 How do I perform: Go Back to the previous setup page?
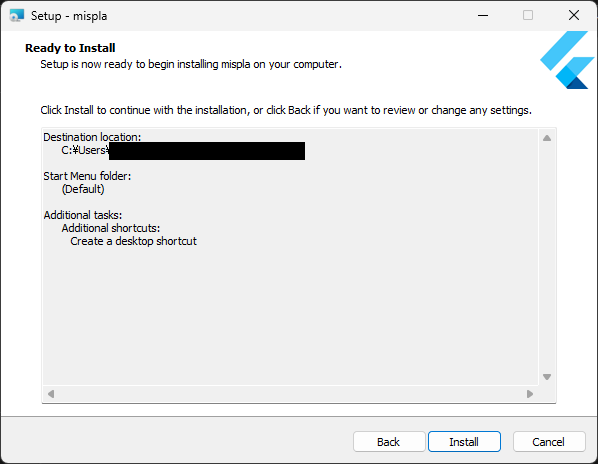tap(389, 442)
